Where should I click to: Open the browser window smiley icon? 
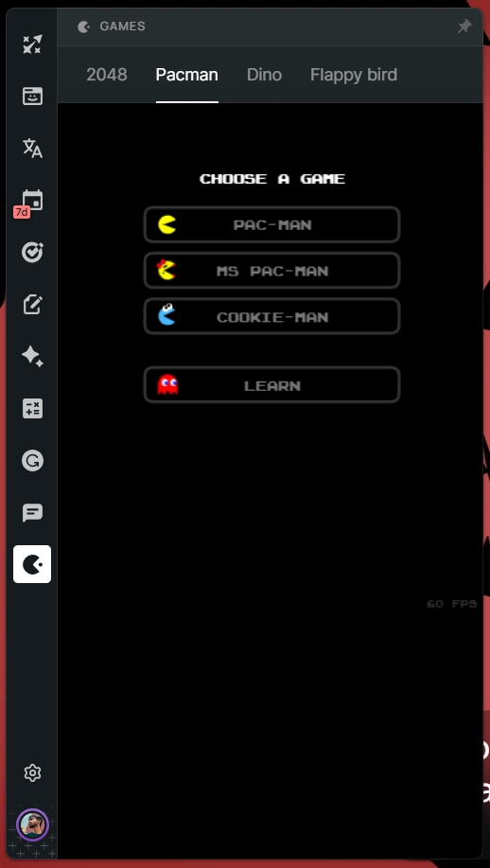32,96
